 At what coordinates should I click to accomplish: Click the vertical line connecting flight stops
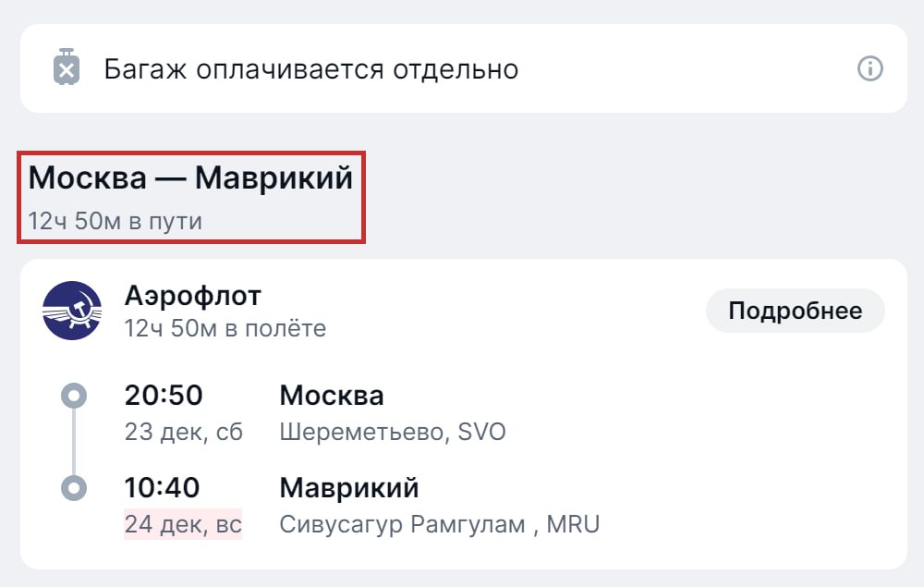tap(73, 442)
